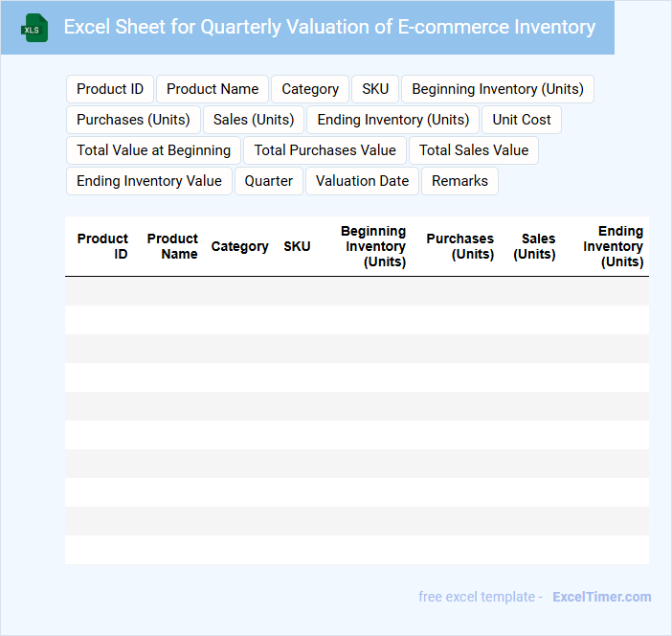Image resolution: width=672 pixels, height=636 pixels.
Task: Click the Category tag chip
Action: (x=310, y=89)
